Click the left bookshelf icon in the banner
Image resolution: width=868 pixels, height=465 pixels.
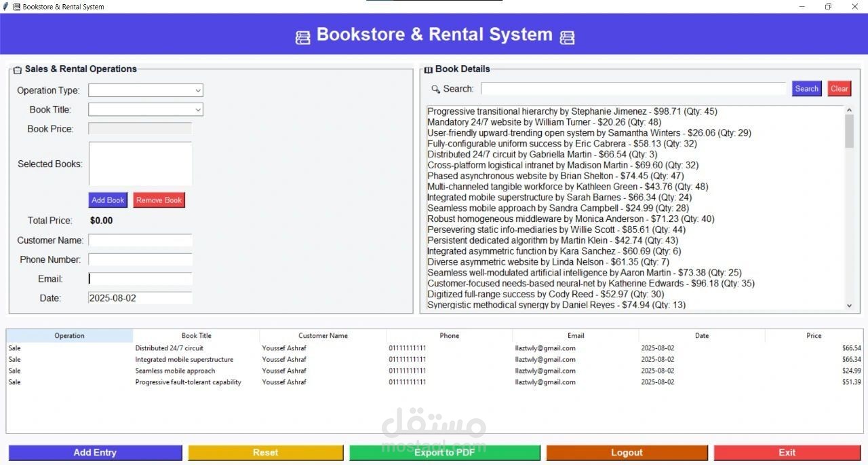point(302,35)
